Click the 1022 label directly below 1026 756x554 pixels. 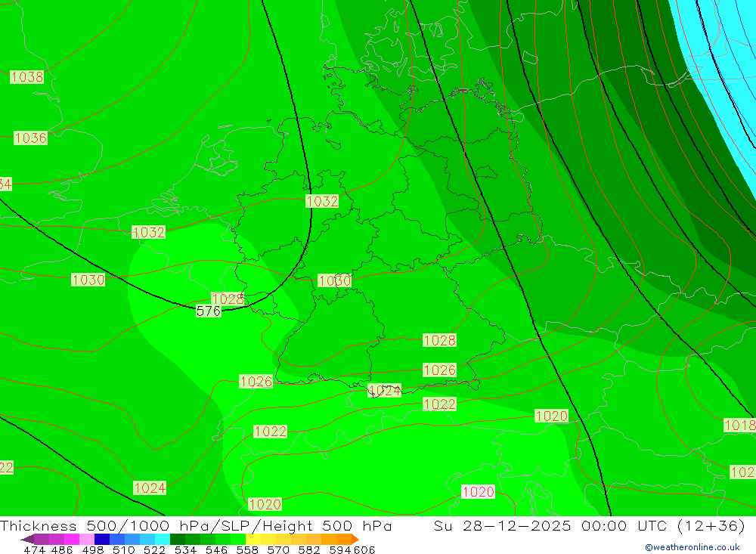tap(439, 404)
